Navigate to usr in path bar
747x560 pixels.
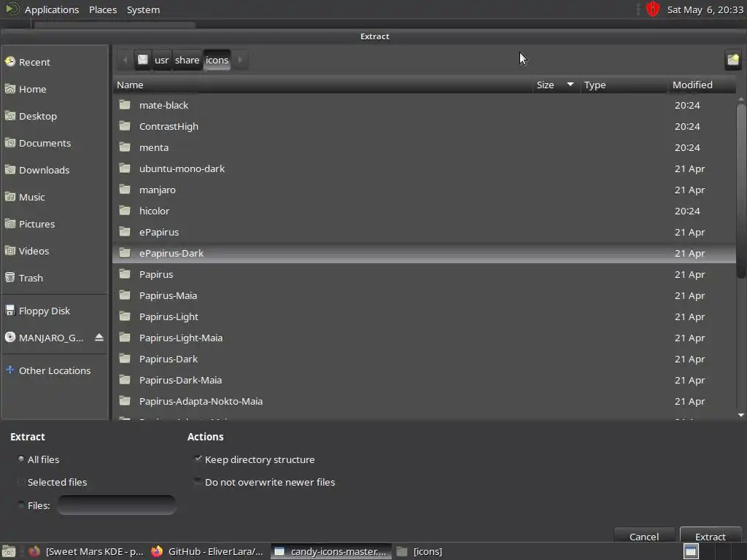pyautogui.click(x=161, y=60)
